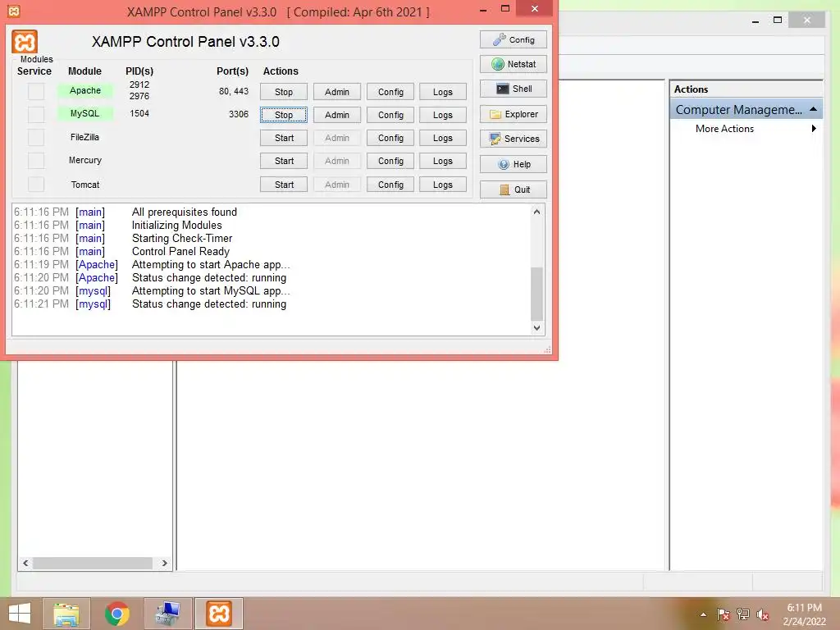
Task: Collapse the Computer Management actions section
Action: (813, 109)
